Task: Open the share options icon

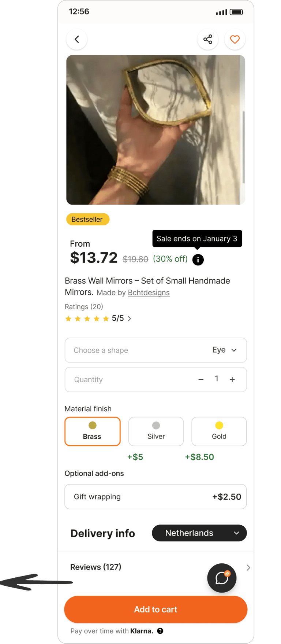Action: pyautogui.click(x=207, y=39)
